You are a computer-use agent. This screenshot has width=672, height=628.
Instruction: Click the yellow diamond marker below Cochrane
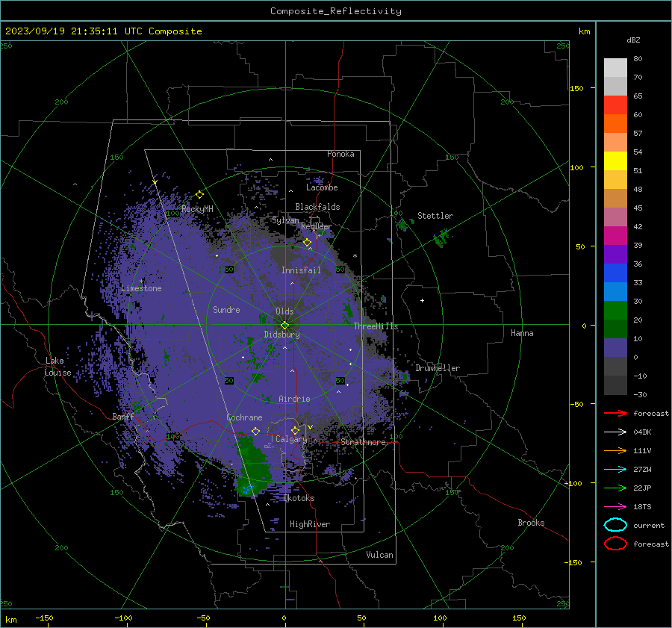click(255, 431)
